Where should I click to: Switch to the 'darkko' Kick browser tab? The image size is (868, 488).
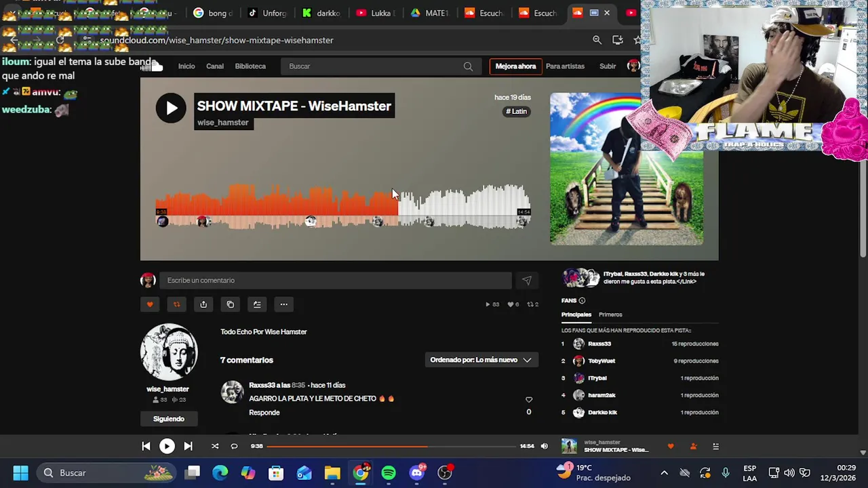tap(320, 13)
